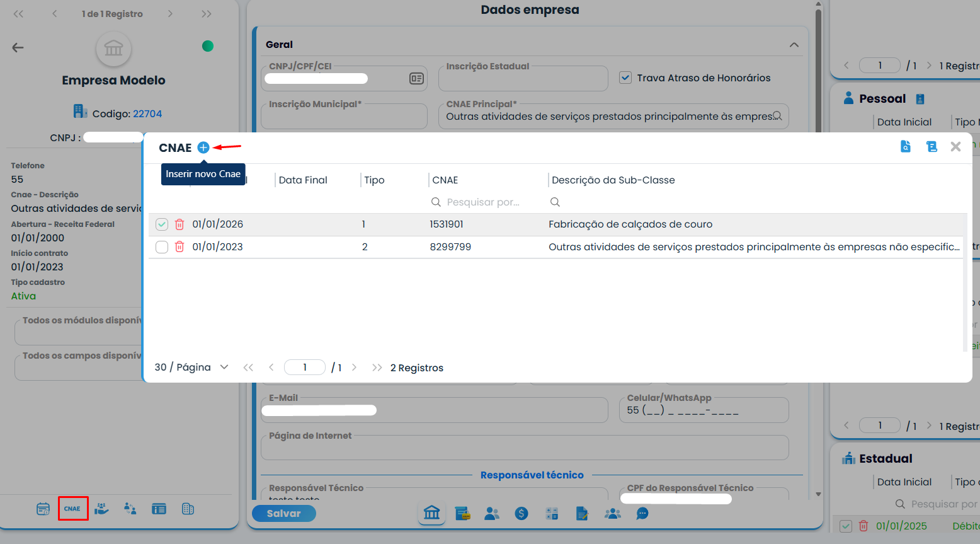Check the checkbox for CNAE 8299799 row
Viewport: 980px width, 544px height.
pyautogui.click(x=162, y=247)
